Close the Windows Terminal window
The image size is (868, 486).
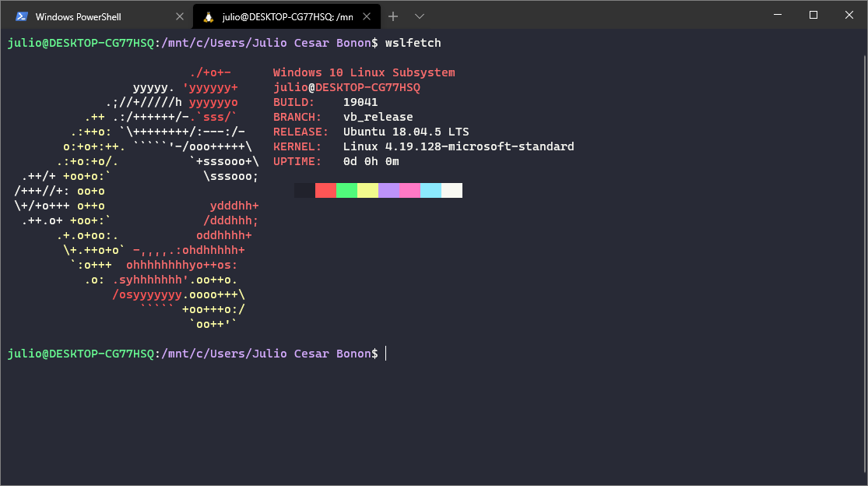point(849,15)
